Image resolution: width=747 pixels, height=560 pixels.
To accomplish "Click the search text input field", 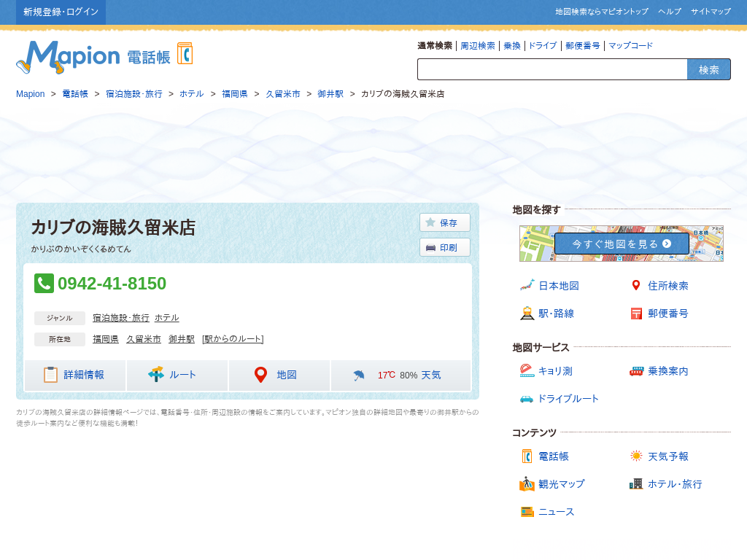I will point(553,69).
